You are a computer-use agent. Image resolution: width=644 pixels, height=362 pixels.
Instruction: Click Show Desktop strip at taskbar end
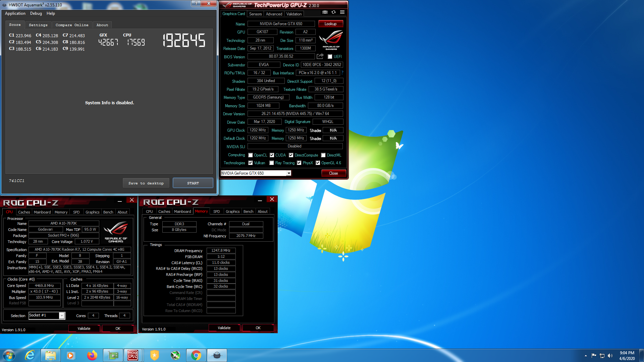click(x=641, y=355)
